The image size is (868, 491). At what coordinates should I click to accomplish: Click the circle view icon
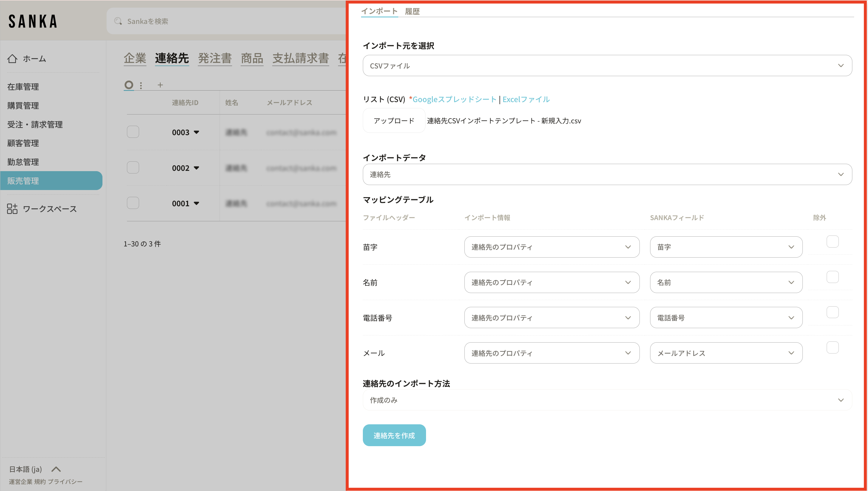click(128, 85)
